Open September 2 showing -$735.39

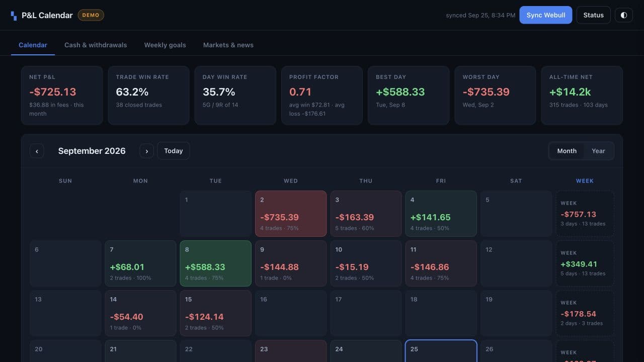291,214
